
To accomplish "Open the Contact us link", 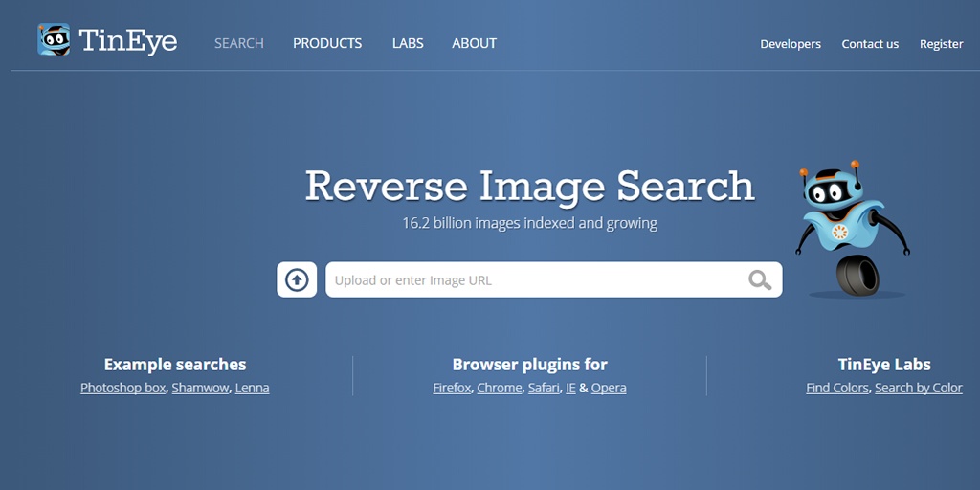I will coord(870,44).
